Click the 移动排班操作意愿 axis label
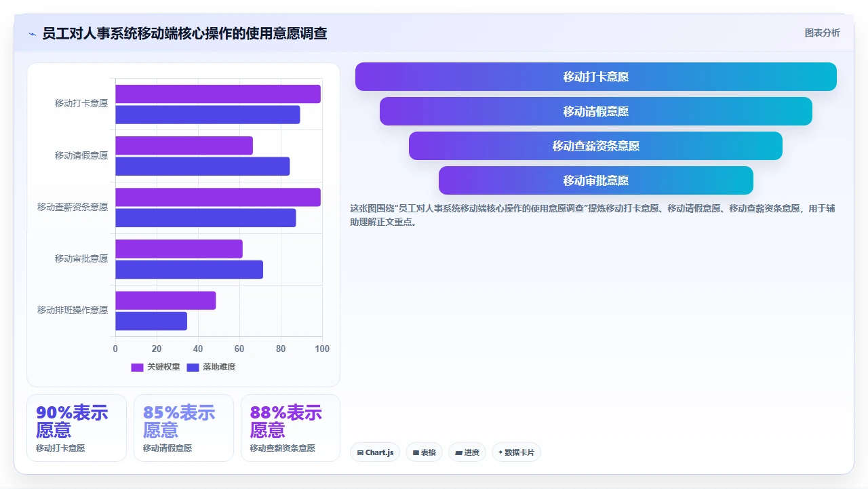Viewport: 868px width, 489px height. click(73, 310)
